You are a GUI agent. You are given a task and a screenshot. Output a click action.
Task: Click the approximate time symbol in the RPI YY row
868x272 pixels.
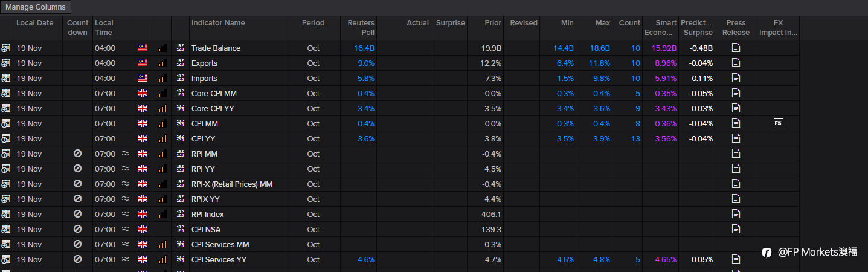pos(125,169)
